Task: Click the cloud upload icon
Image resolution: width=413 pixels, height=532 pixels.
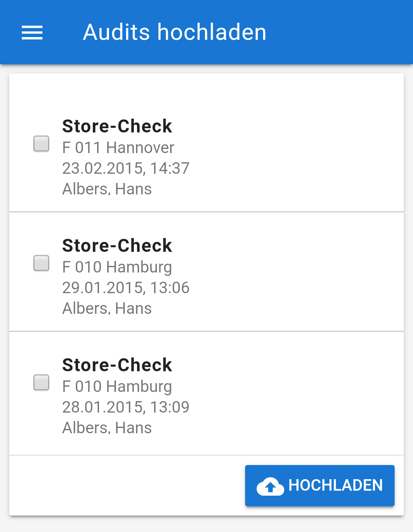Action: (270, 486)
